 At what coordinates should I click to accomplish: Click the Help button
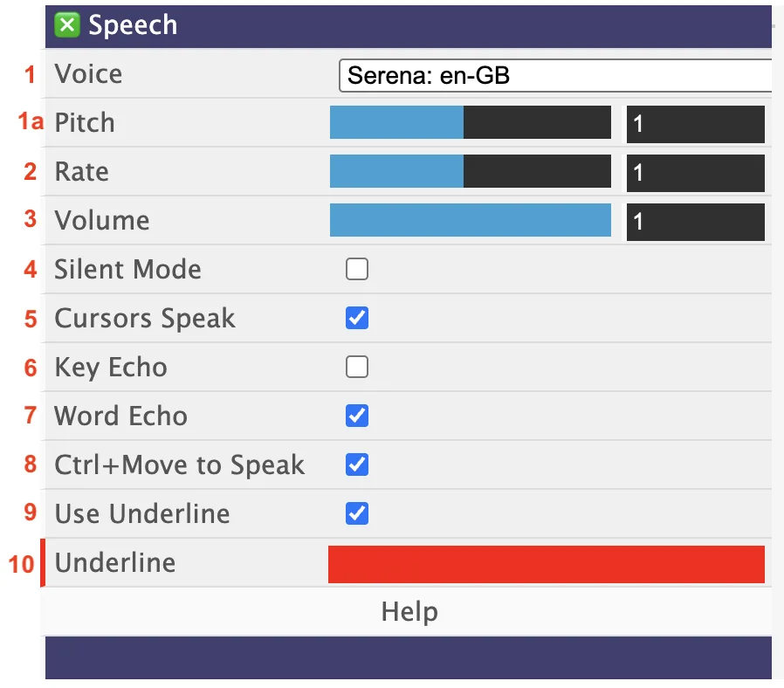(409, 612)
